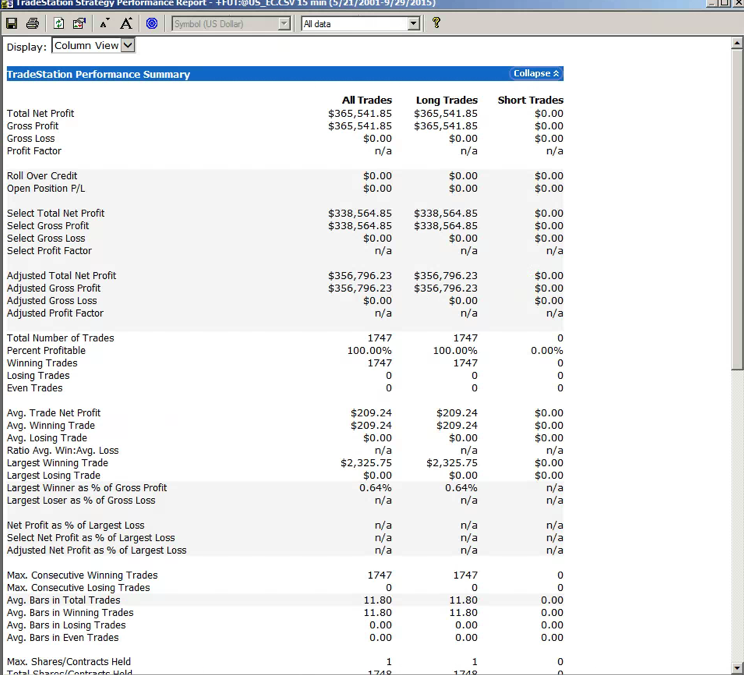Save the performance report with disk icon

pos(11,23)
